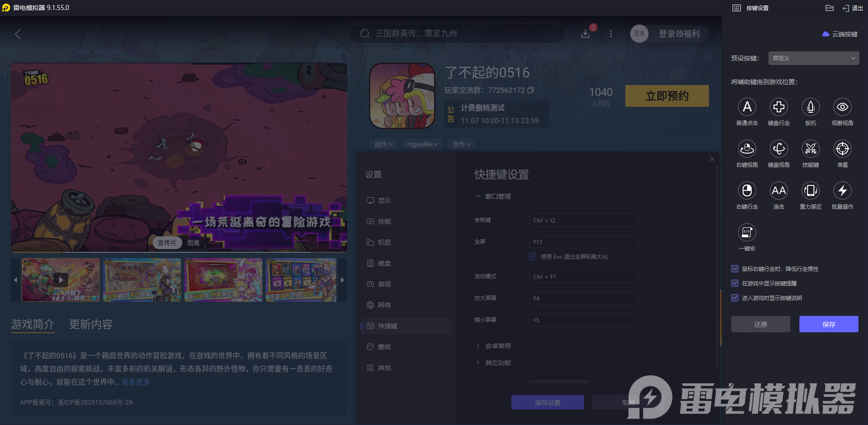Toggle 鼠标右键行走时，降低行走惯性

pos(735,269)
